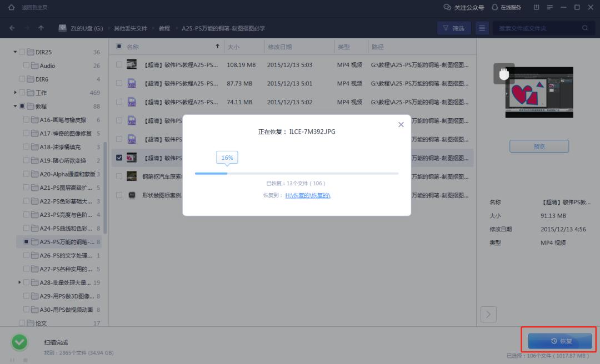Open 教程 in breadcrumb path
This screenshot has height=364, width=600.
click(164, 28)
